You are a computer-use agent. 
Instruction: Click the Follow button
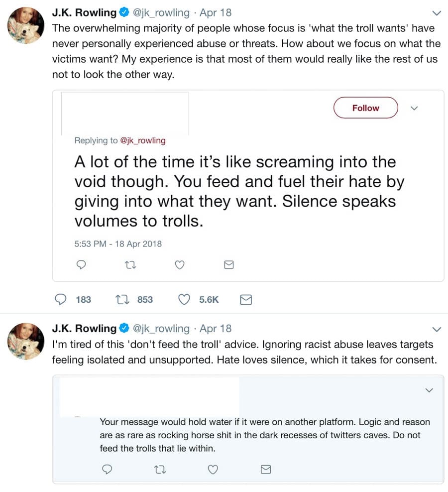coord(365,108)
